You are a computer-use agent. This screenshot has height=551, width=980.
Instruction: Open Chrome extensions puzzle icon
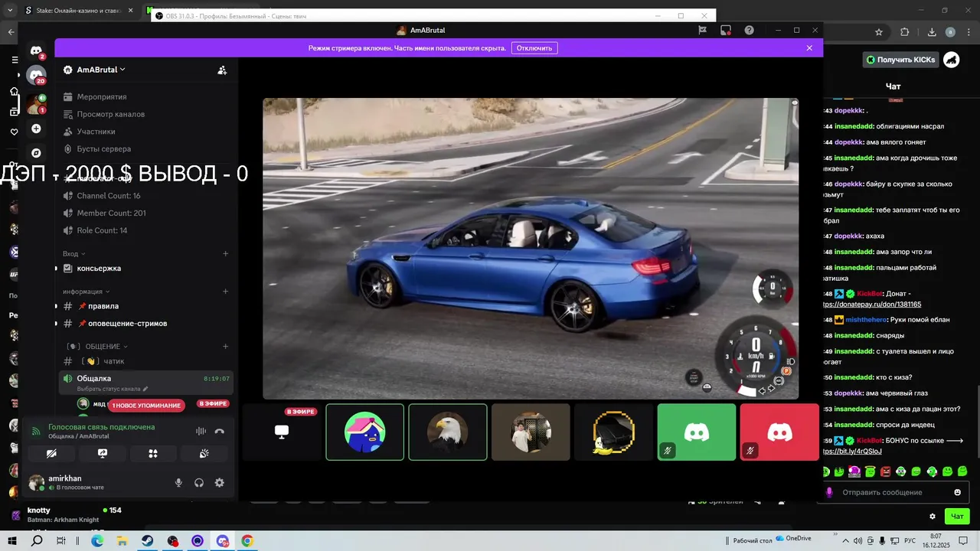(905, 32)
